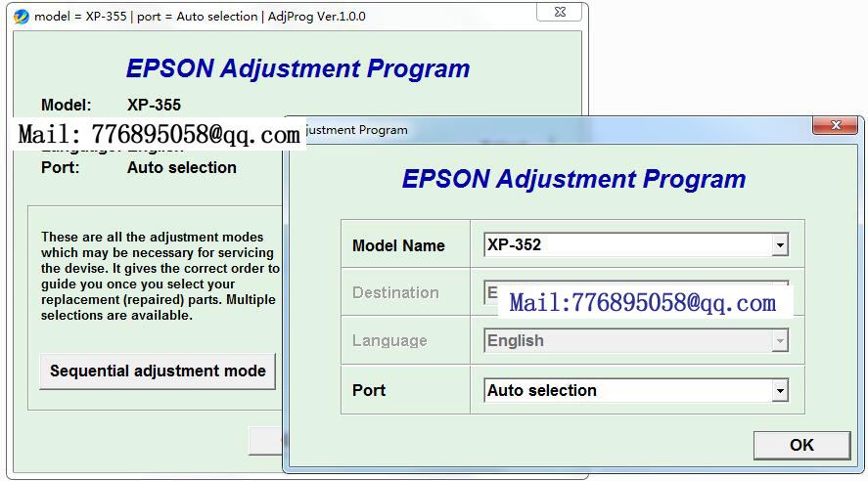Click the Auto selection port field
868x481 pixels.
(x=636, y=390)
